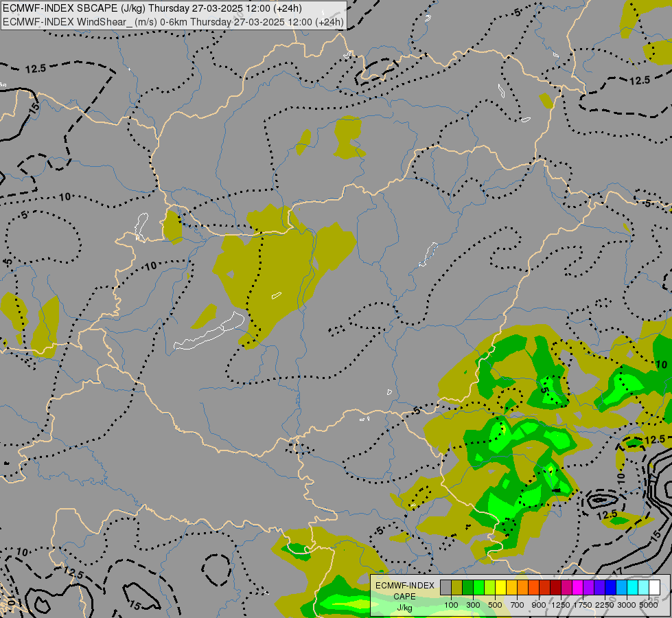Click the legend label '5000'
The width and height of the screenshot is (672, 618).
coord(649,605)
